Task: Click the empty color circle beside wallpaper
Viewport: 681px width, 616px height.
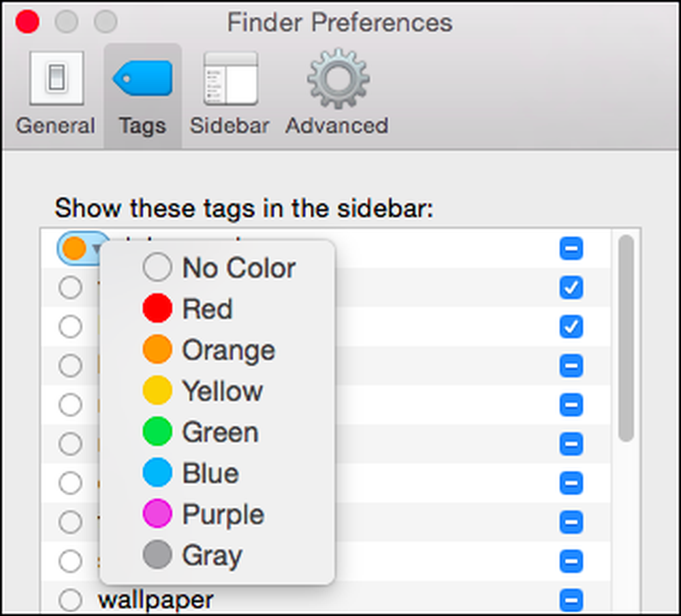Action: tap(70, 600)
